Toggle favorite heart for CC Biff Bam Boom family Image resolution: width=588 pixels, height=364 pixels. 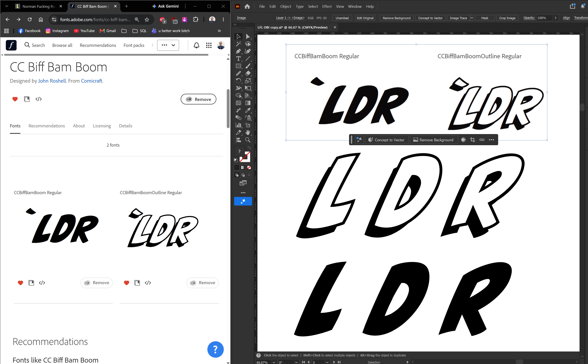[x=15, y=99]
